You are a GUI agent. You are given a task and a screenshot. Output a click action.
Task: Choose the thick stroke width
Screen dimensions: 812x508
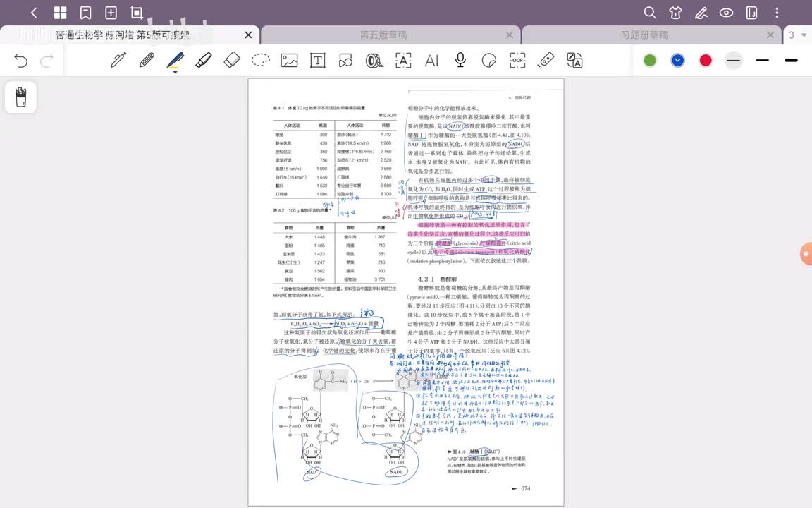792,61
